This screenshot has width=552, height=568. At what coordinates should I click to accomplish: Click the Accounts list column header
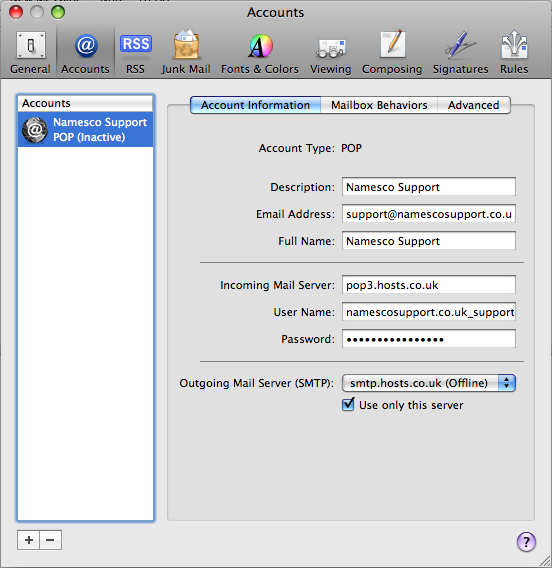(85, 103)
